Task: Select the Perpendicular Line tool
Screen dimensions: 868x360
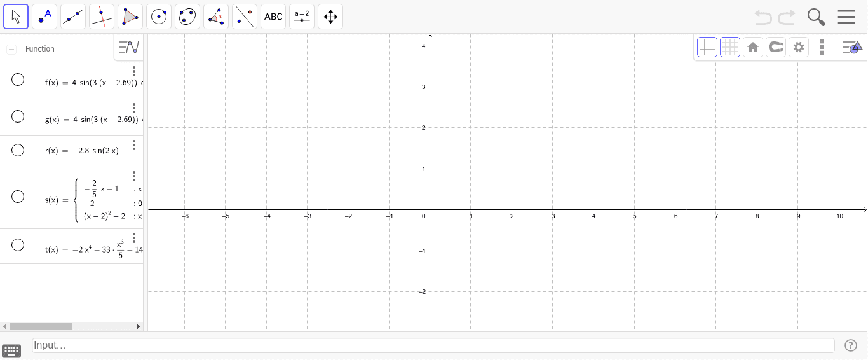Action: [x=102, y=17]
